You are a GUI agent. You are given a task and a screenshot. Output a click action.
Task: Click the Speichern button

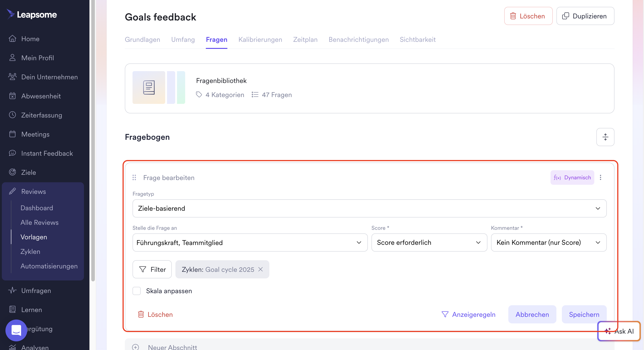[x=584, y=314]
